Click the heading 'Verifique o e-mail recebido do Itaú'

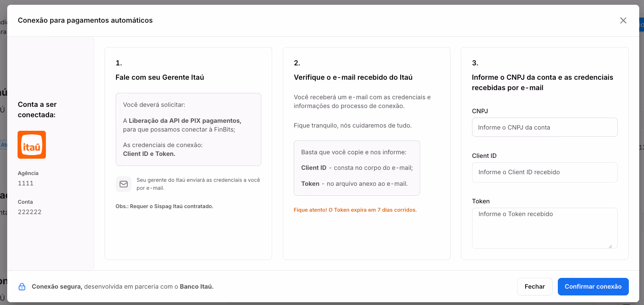pyautogui.click(x=353, y=77)
